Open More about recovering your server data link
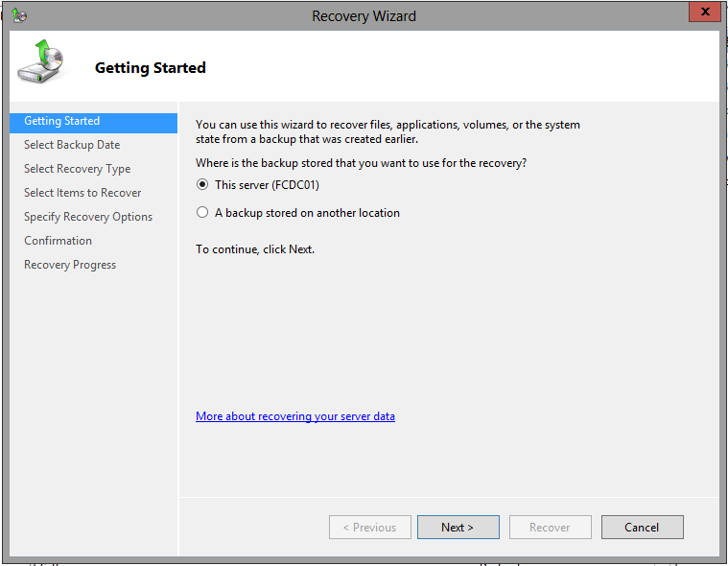 click(x=295, y=416)
